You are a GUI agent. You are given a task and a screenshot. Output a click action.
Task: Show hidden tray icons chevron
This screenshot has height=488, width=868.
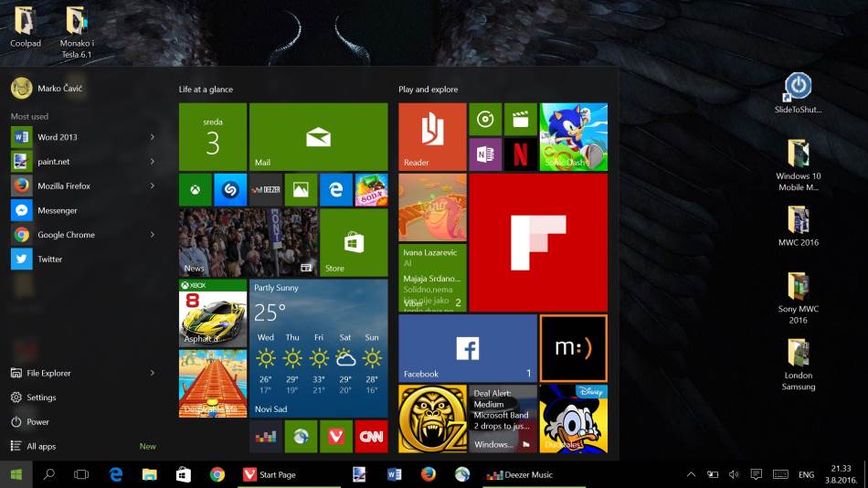[x=691, y=474]
